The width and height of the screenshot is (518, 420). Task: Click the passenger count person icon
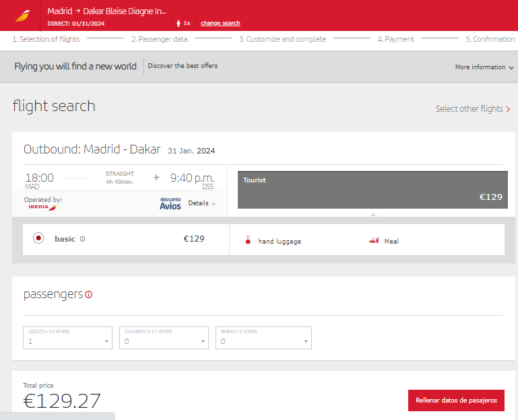(179, 23)
